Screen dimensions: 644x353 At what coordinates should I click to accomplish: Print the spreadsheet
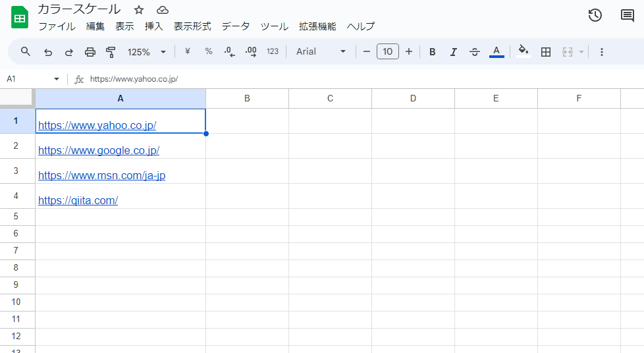90,52
